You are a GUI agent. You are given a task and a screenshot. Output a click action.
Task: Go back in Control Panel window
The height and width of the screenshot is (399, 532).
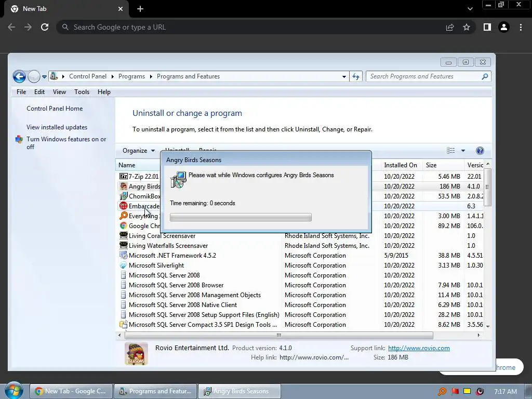pos(19,76)
